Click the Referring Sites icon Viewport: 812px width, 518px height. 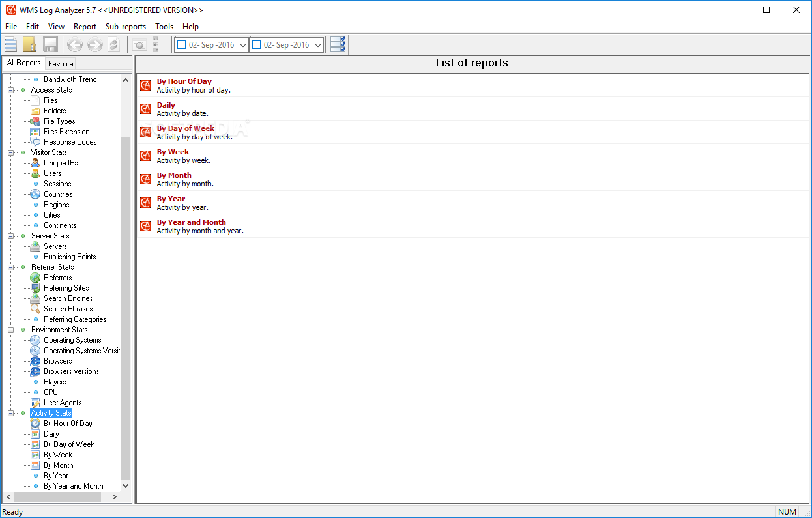tap(35, 288)
